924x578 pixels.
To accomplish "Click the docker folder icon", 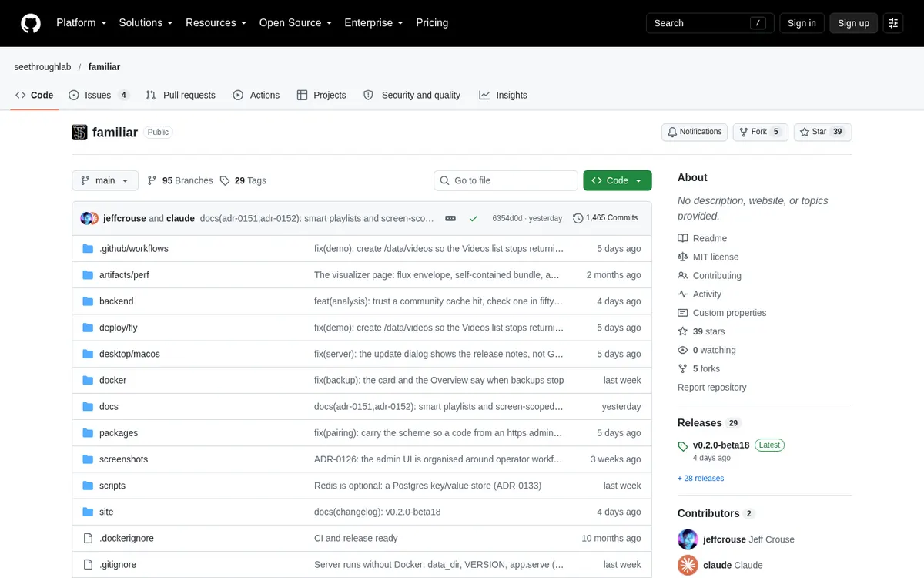I will pyautogui.click(x=87, y=380).
